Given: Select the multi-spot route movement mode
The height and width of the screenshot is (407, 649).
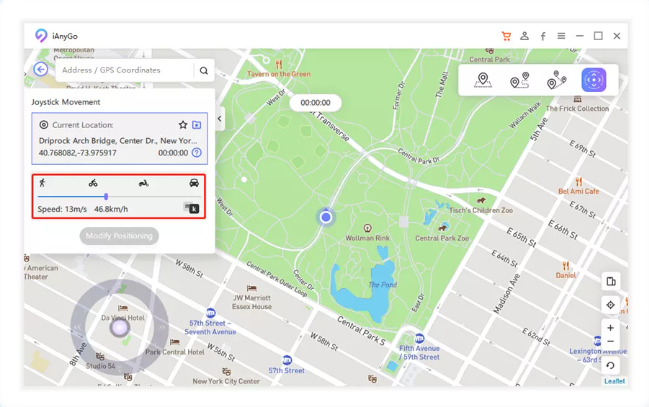Looking at the screenshot, I should (x=556, y=81).
